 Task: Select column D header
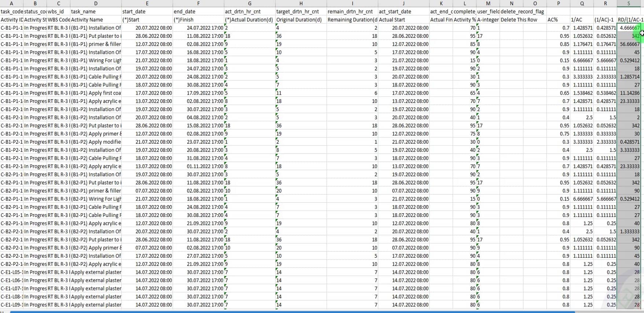(96, 3)
